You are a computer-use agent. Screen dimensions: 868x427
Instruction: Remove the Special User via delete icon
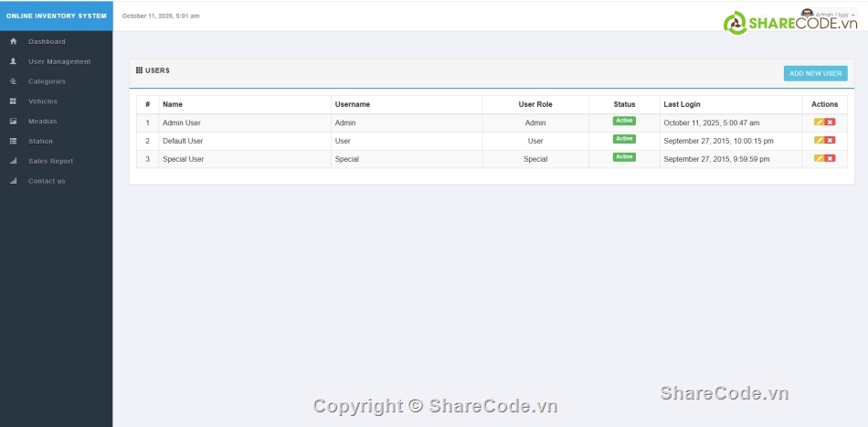(x=831, y=158)
